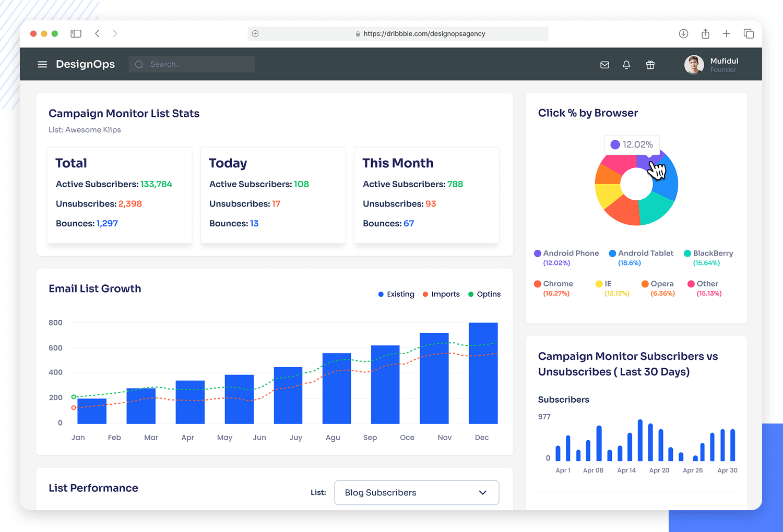The width and height of the screenshot is (783, 532).
Task: Go back with the browser arrow
Action: point(97,33)
